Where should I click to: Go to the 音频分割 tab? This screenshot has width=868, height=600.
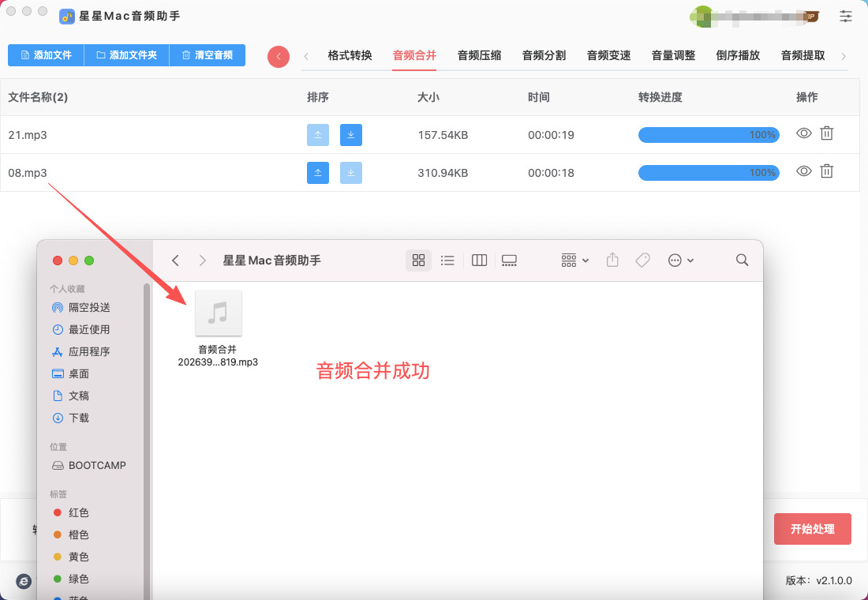544,55
